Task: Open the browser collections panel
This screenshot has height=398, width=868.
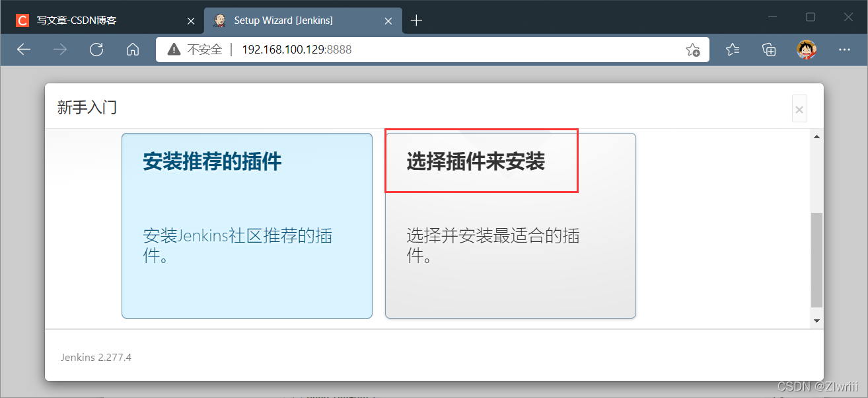Action: pyautogui.click(x=769, y=50)
